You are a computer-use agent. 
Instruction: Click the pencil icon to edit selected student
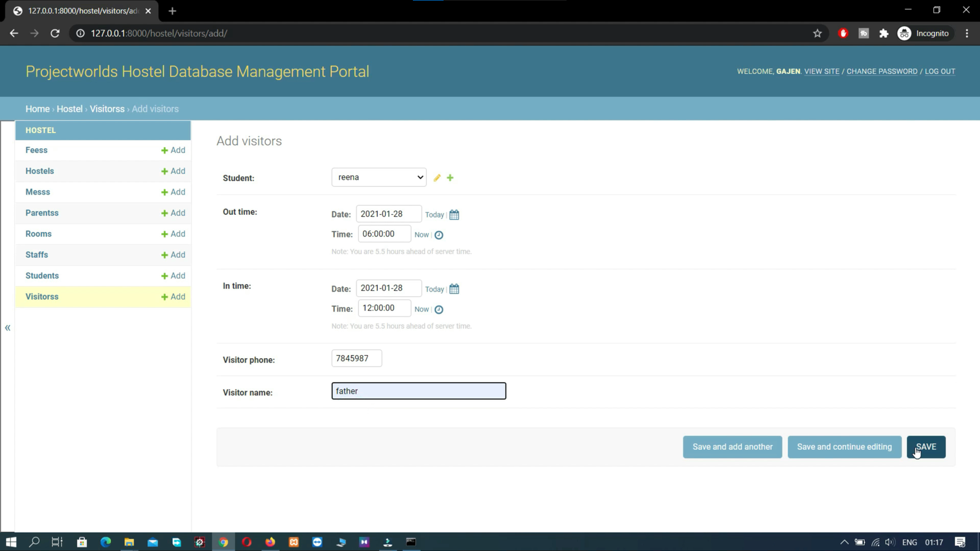click(437, 178)
